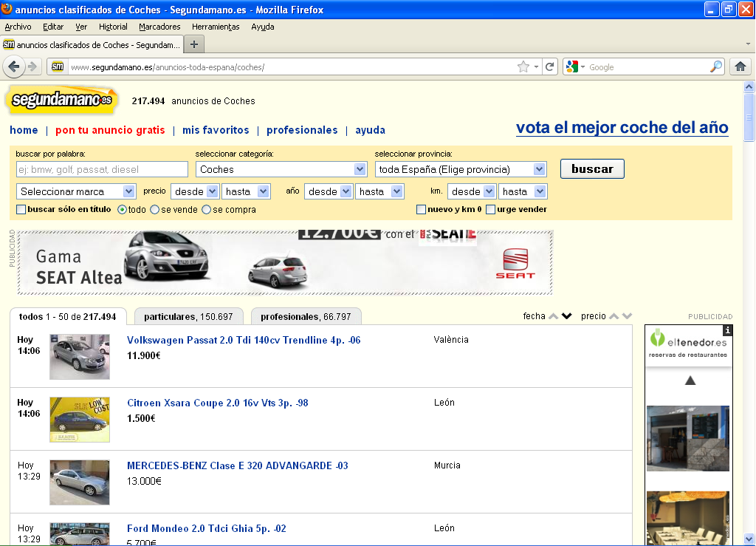The image size is (756, 546).
Task: Open a new tab with plus button
Action: coord(194,44)
